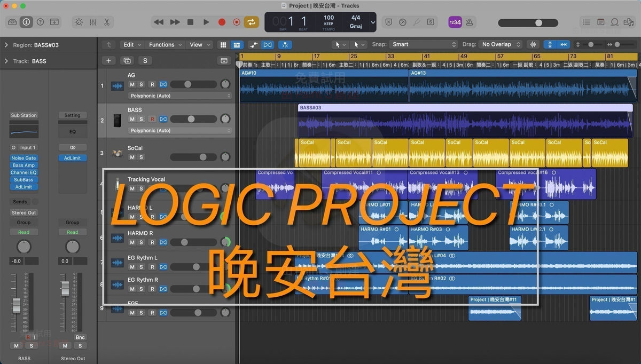The width and height of the screenshot is (641, 364).
Task: Solo the SoCal drum track
Action: (x=141, y=157)
